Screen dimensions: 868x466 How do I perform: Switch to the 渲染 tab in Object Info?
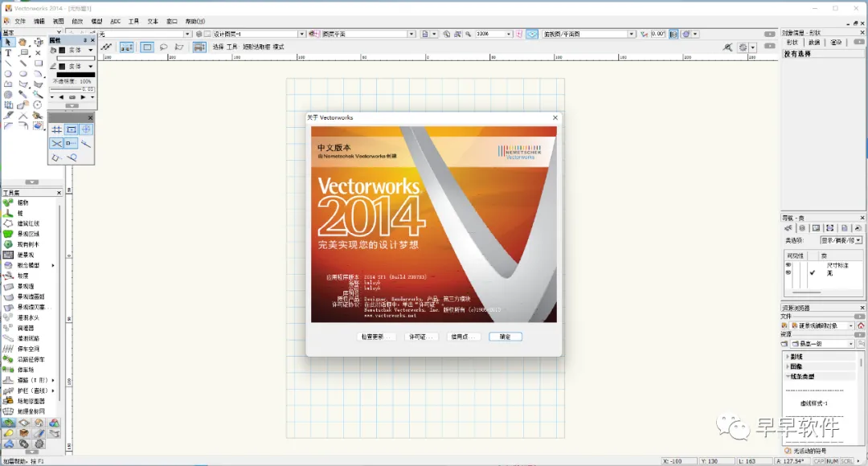tap(836, 43)
